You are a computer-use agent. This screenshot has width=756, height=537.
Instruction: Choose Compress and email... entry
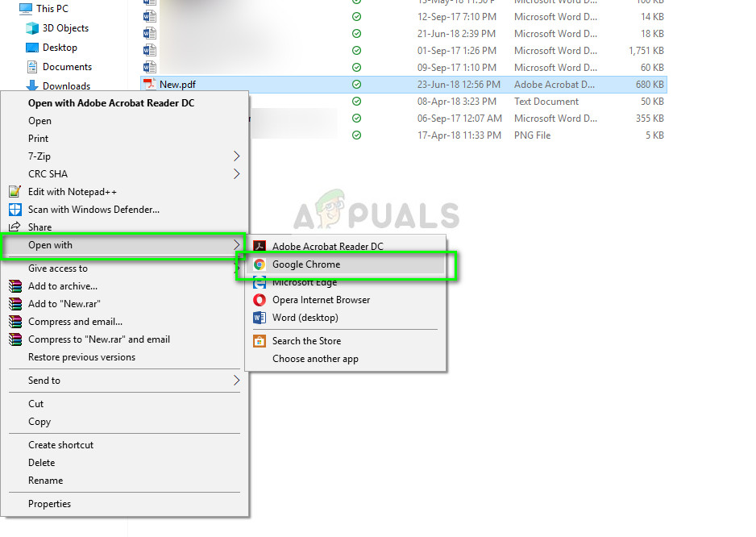75,322
